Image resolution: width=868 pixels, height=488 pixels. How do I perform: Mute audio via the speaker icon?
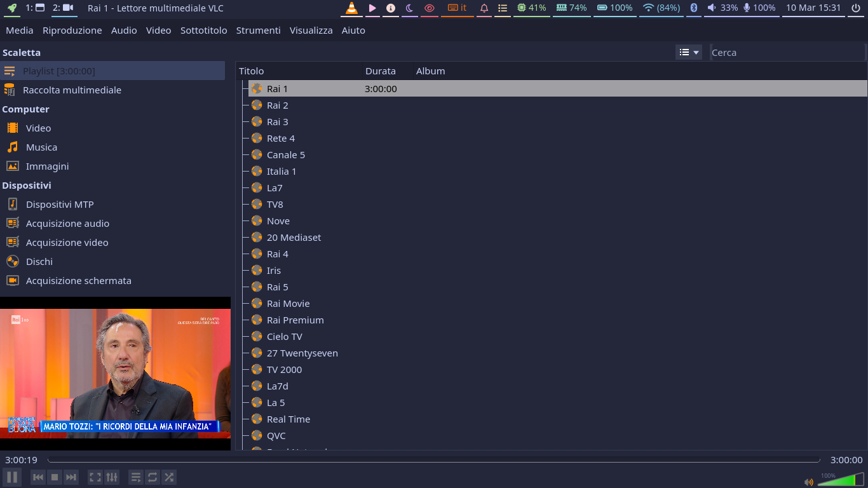[808, 482]
